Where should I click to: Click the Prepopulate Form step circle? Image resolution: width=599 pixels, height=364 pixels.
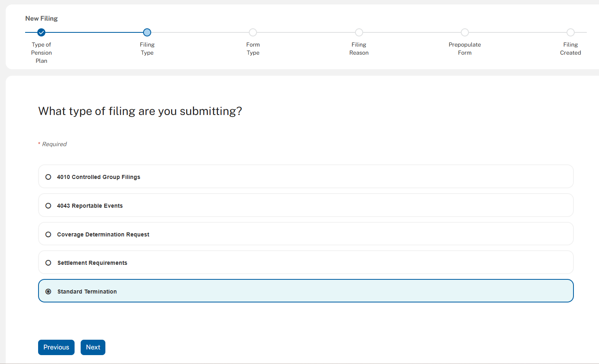point(465,32)
